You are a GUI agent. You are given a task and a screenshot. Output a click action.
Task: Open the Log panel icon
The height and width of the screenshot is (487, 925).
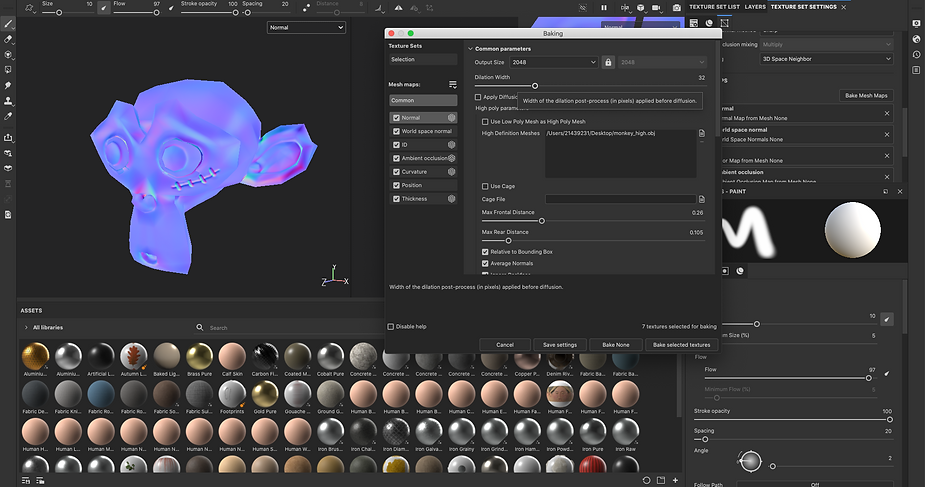pyautogui.click(x=916, y=70)
